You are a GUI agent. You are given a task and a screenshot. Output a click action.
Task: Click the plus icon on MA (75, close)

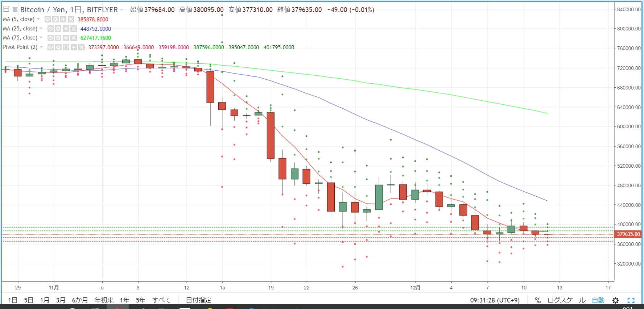[66, 38]
